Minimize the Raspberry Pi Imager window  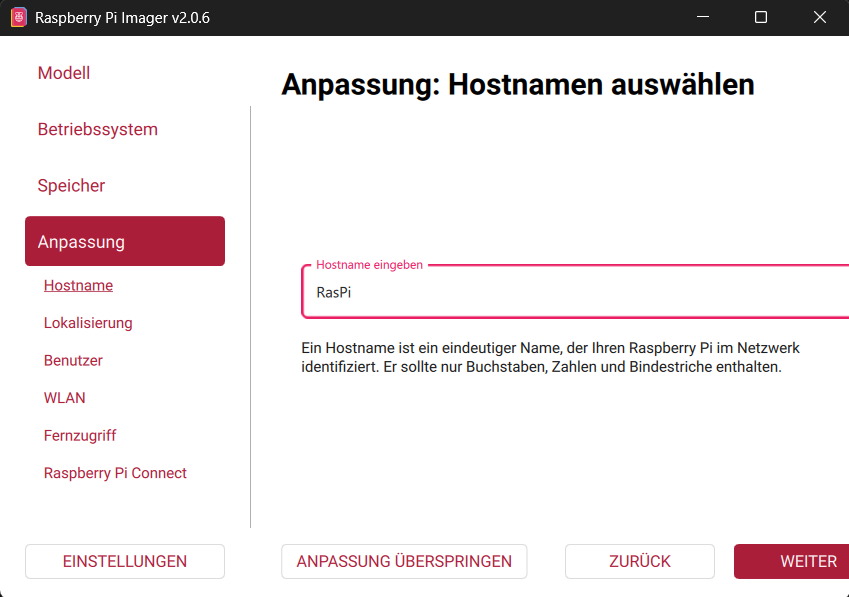click(702, 17)
